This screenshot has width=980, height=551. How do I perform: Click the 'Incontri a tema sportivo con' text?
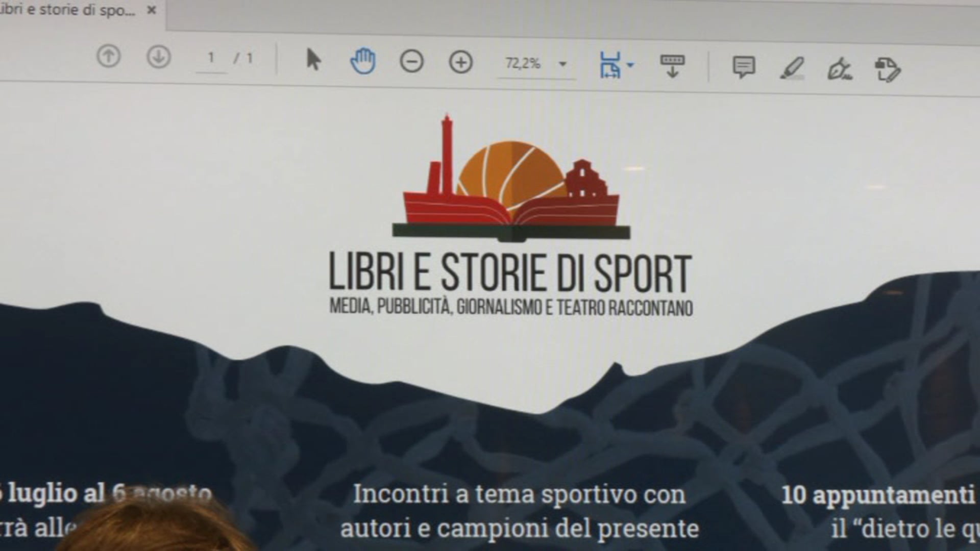coord(519,494)
